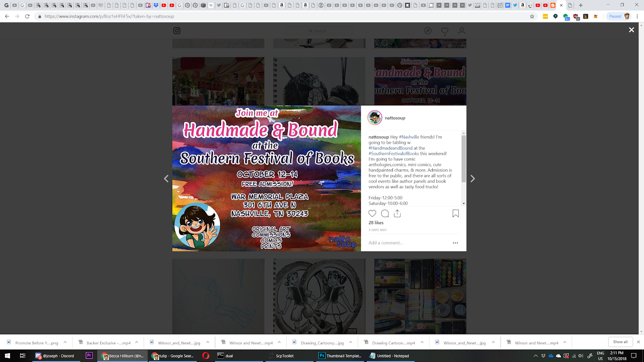Viewport: 644px width, 362px height.
Task: Close the active Instagram tab
Action: coord(561,5)
